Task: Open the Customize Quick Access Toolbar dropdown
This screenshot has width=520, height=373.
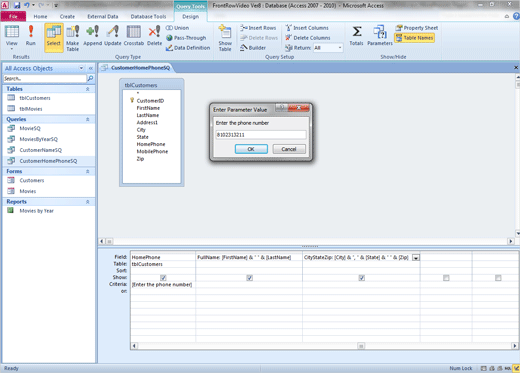Action: click(x=56, y=5)
